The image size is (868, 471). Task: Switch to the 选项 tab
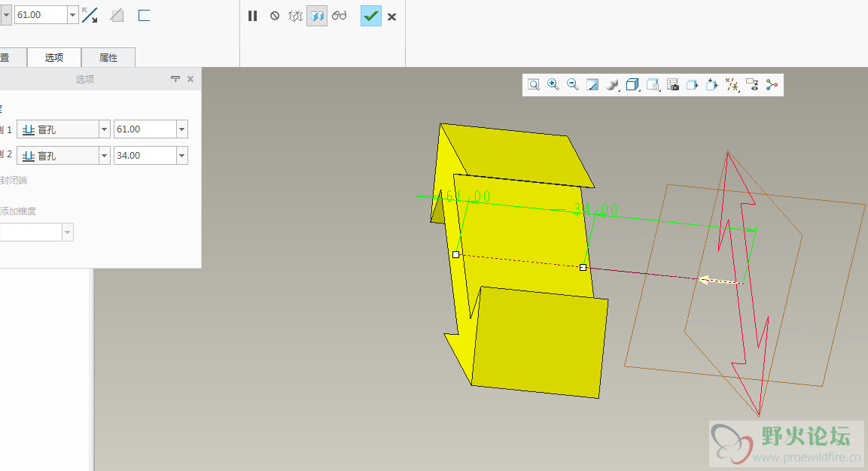[x=54, y=58]
